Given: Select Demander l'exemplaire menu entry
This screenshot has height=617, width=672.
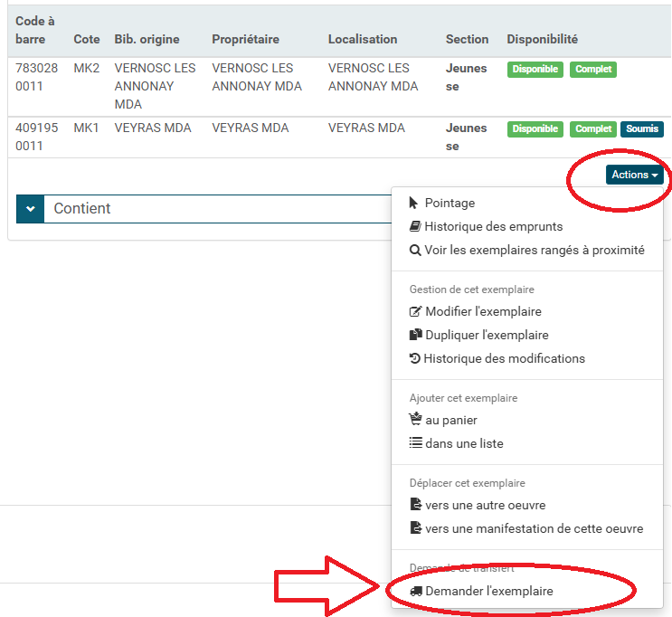Looking at the screenshot, I should [x=488, y=591].
